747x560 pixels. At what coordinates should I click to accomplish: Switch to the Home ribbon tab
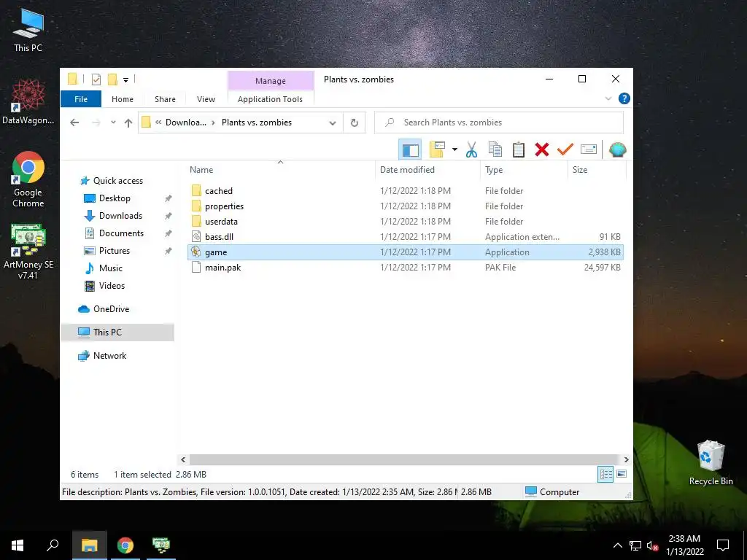(x=123, y=99)
